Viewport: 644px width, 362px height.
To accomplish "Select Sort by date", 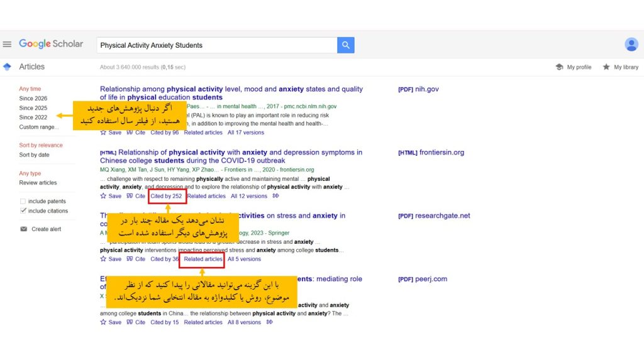I will point(34,155).
